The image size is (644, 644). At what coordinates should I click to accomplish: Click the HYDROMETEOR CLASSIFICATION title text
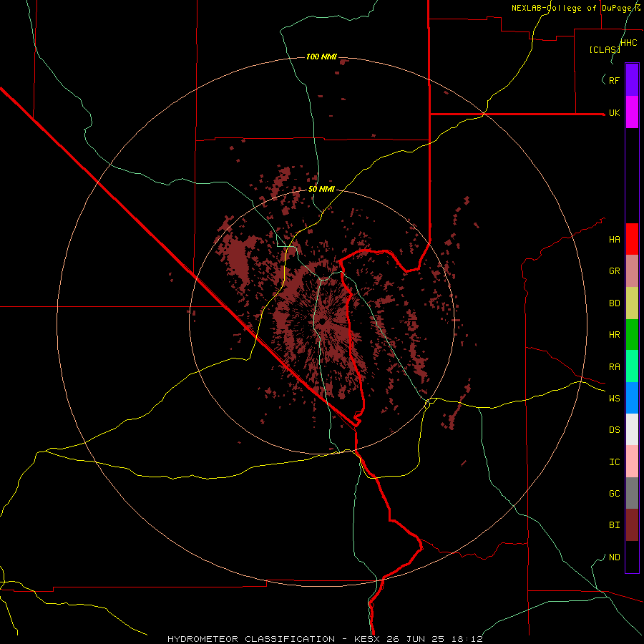pos(251,639)
